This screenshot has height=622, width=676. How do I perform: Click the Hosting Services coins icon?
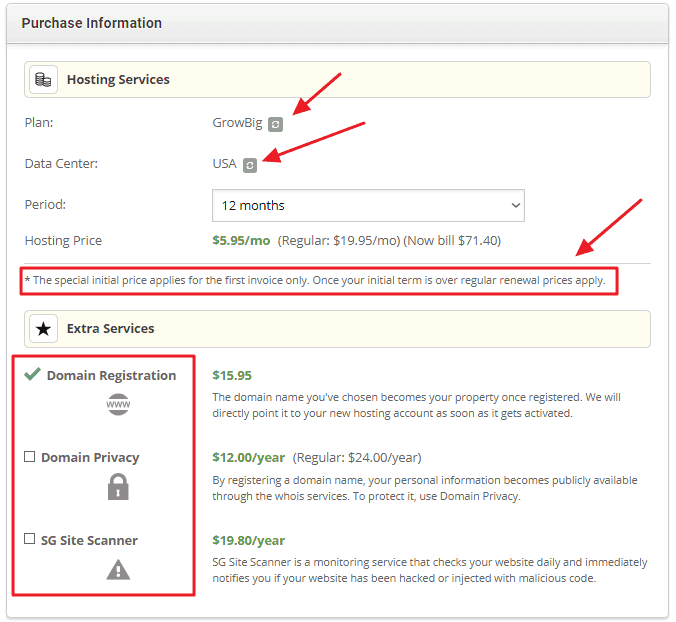[43, 80]
